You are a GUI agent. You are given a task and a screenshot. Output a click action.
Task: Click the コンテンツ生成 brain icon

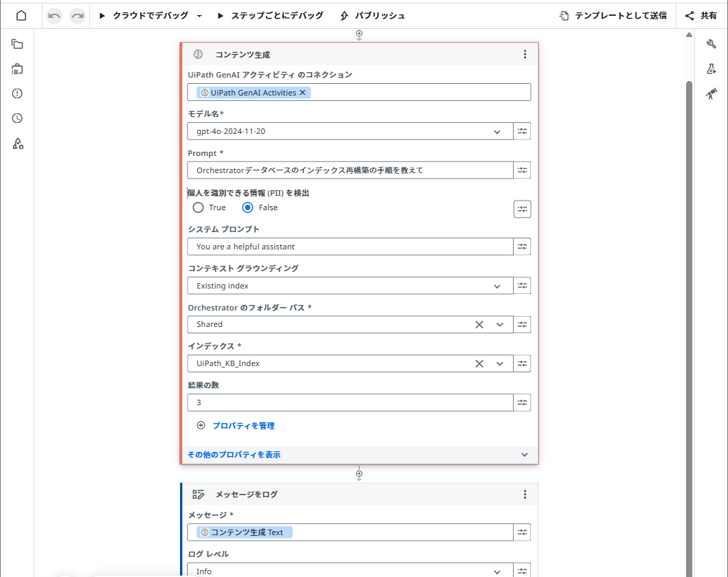[198, 54]
